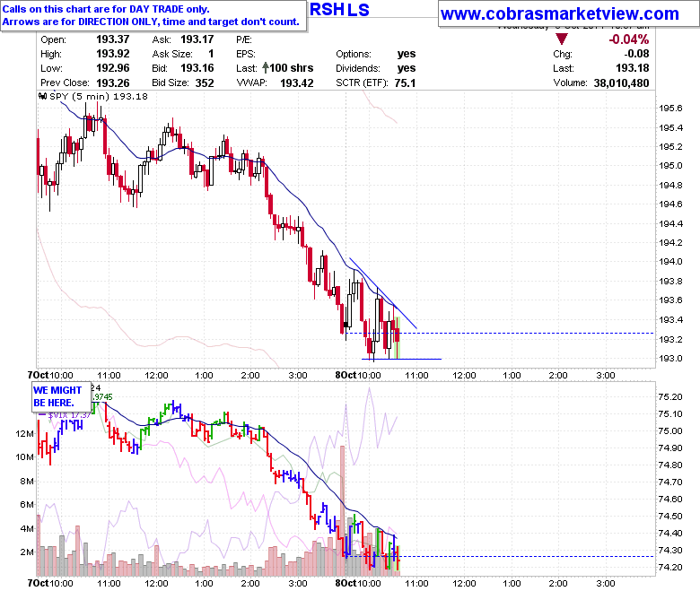Click the 74.70 lower axis label
Screen dimensions: 700x591
pyautogui.click(x=670, y=482)
